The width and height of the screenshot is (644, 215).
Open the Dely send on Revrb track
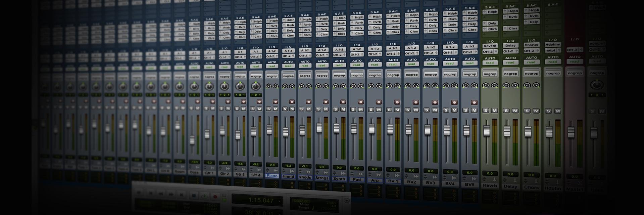pyautogui.click(x=490, y=23)
